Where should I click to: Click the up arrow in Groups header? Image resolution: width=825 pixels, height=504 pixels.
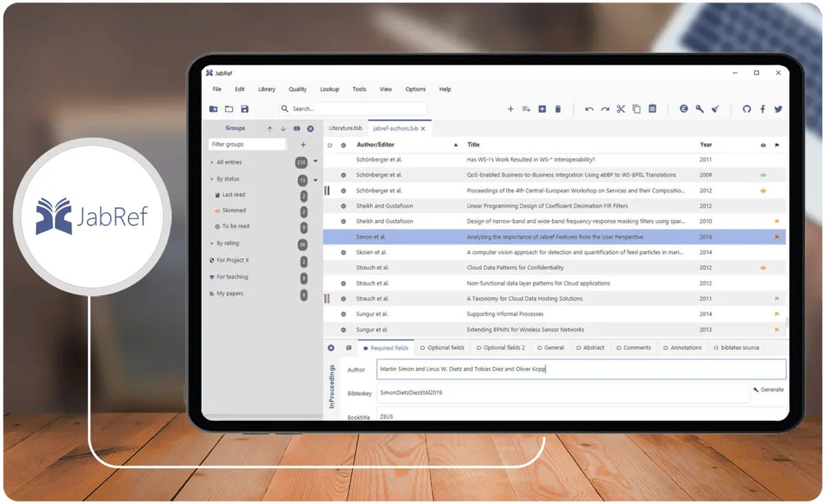pos(269,129)
